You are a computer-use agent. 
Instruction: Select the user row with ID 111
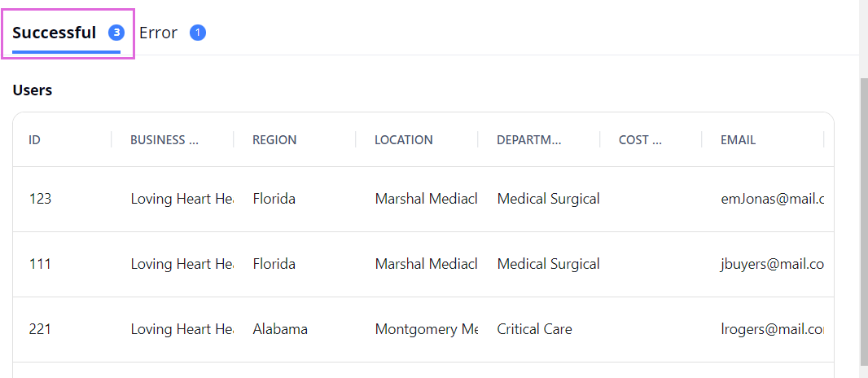tap(423, 265)
